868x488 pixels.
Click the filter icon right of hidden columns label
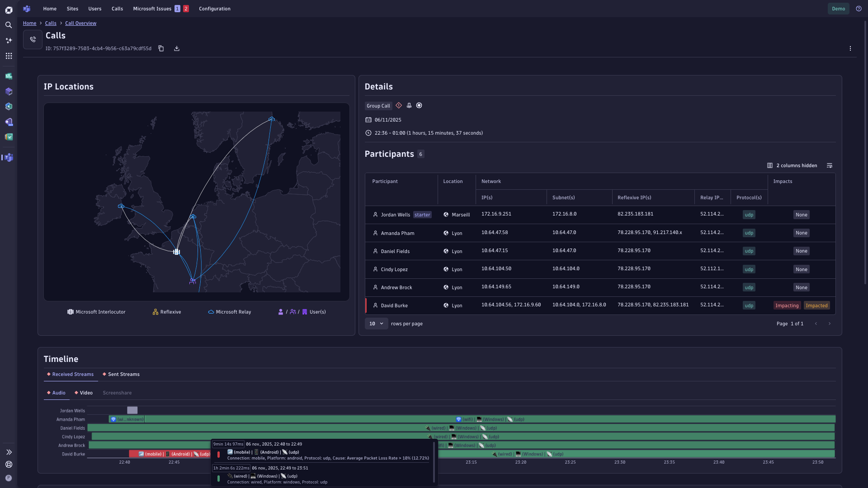tap(830, 165)
